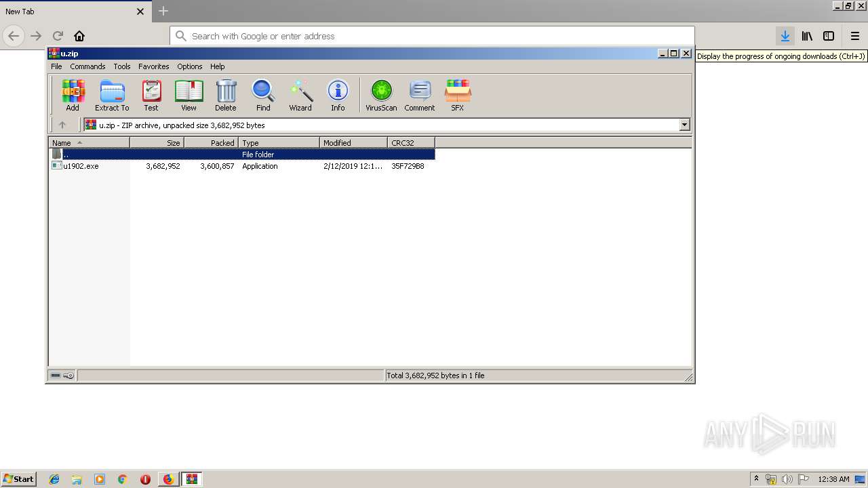Open the Favorites menu
868x488 pixels.
(154, 66)
